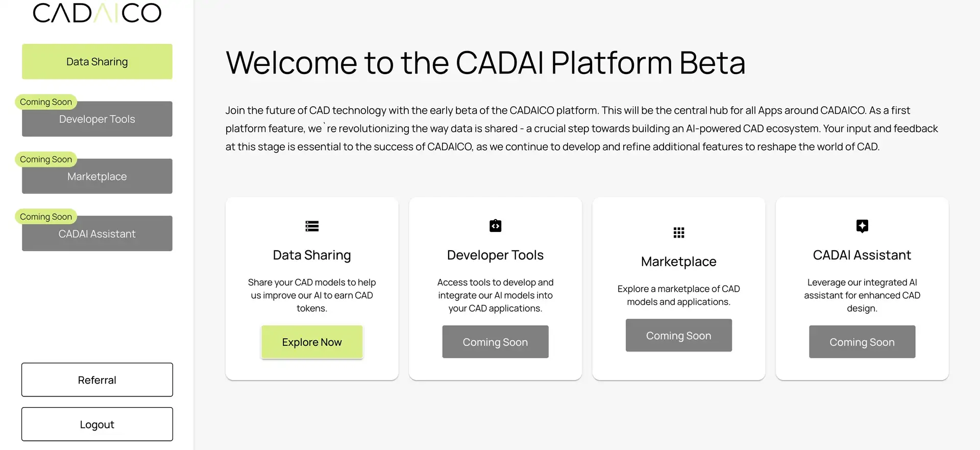The image size is (980, 450).
Task: Click the Welcome to CADAI Platform heading
Action: point(485,62)
